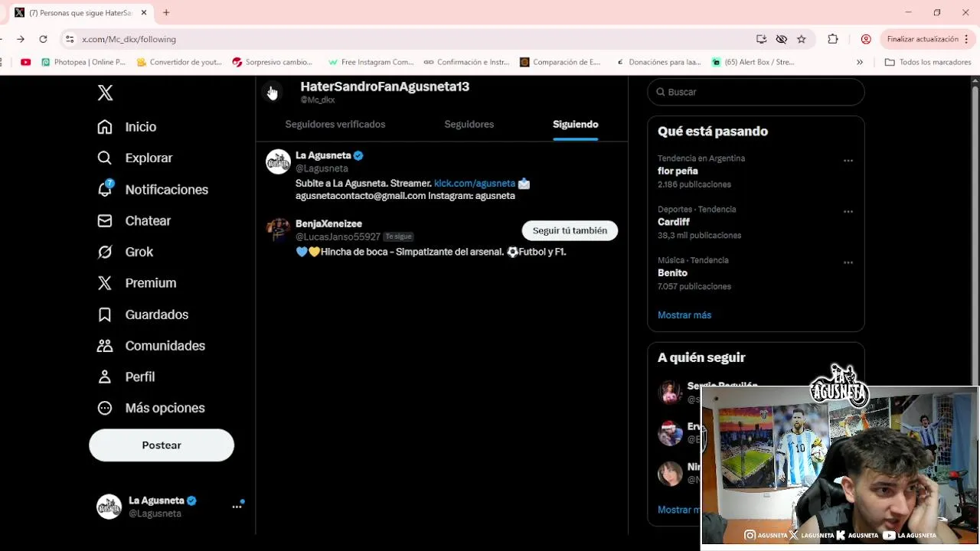Screen dimensions: 980x551
Task: Open options dots for Cardiff trend
Action: point(848,212)
